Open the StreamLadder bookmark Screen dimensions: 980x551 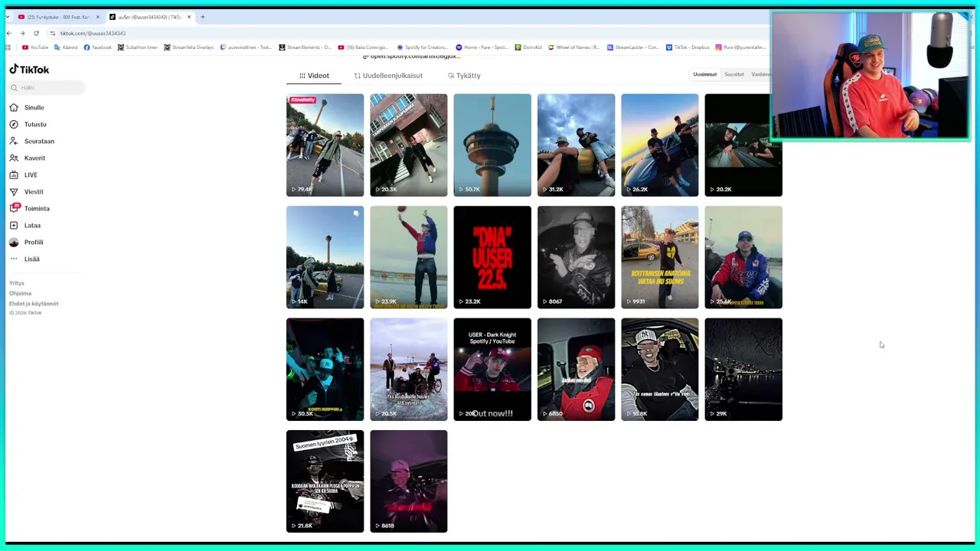point(633,47)
